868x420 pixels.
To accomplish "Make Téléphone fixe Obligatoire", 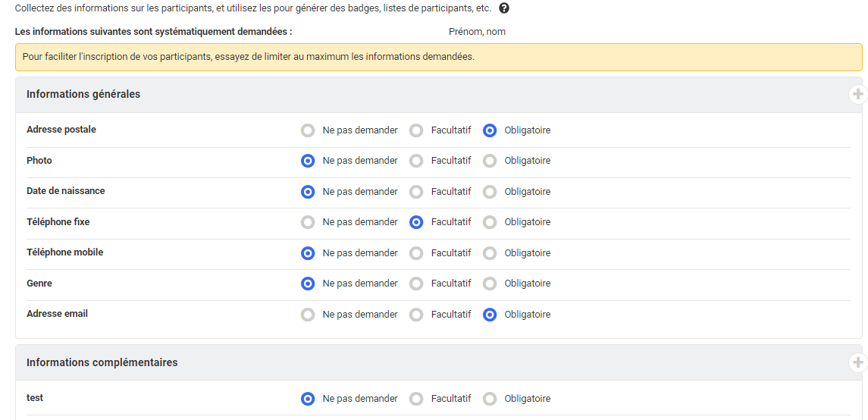I will click(x=490, y=222).
